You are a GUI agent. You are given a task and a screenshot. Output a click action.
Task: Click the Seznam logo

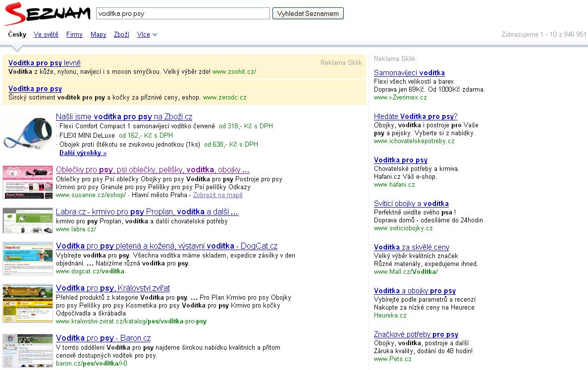click(x=47, y=14)
